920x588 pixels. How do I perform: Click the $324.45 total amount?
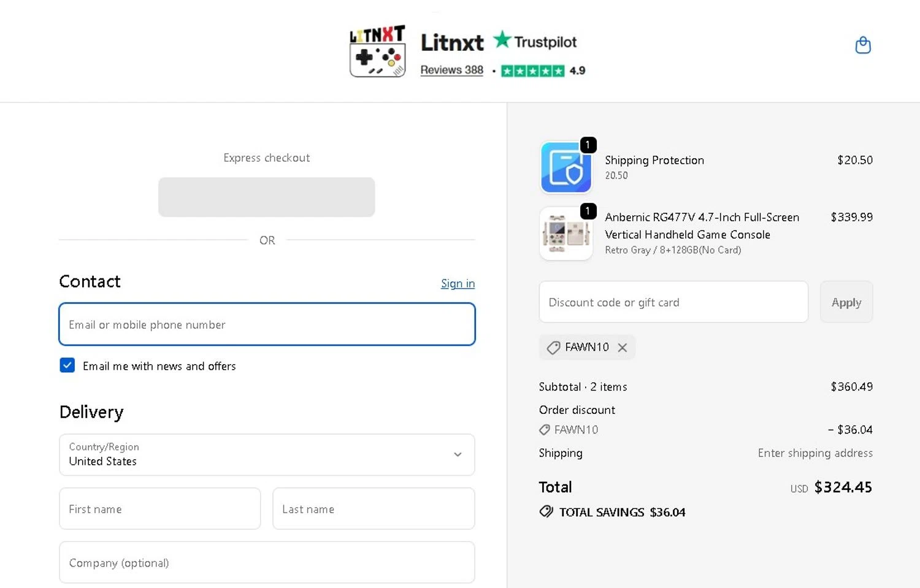click(843, 487)
